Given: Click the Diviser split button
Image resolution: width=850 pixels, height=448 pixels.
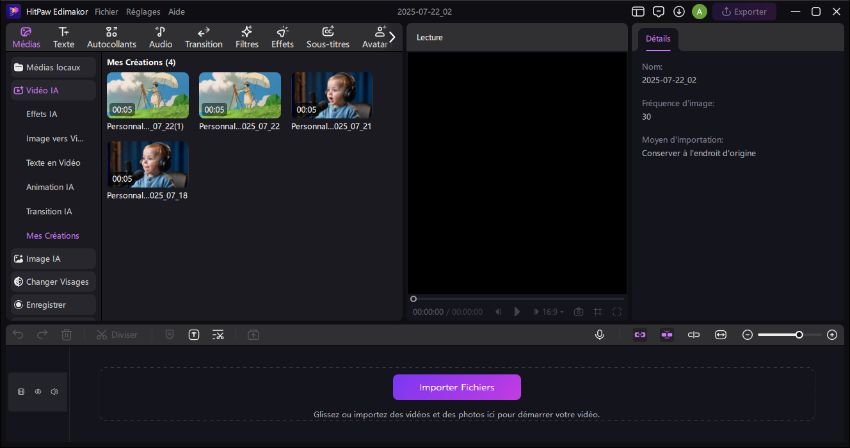Looking at the screenshot, I should pos(117,335).
